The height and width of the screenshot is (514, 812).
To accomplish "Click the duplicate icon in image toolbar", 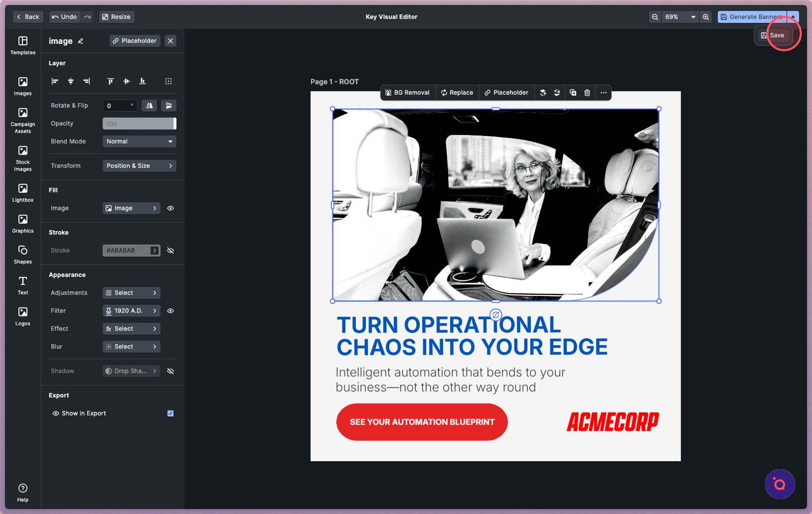I will coord(573,93).
